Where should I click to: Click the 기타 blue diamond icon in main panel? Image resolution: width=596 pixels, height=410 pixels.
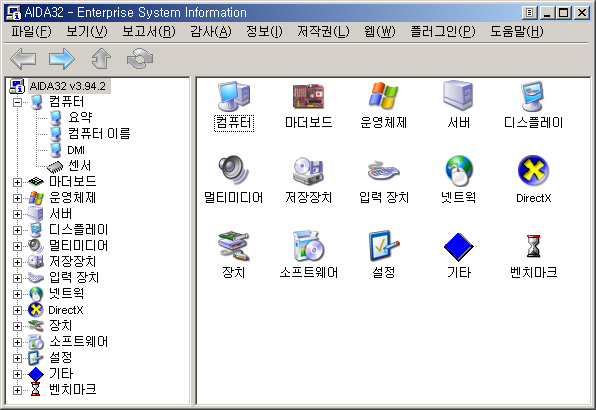(x=459, y=247)
